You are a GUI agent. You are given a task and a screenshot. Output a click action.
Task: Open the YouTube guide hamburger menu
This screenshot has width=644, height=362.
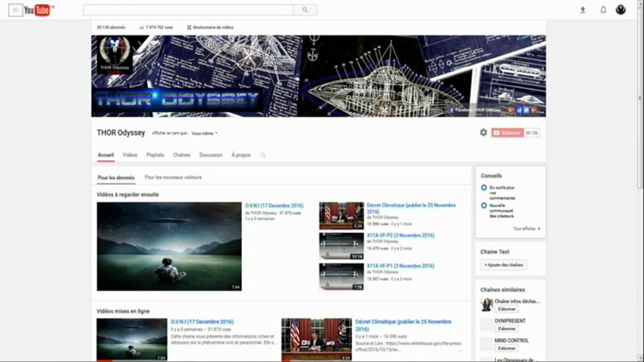pyautogui.click(x=16, y=10)
